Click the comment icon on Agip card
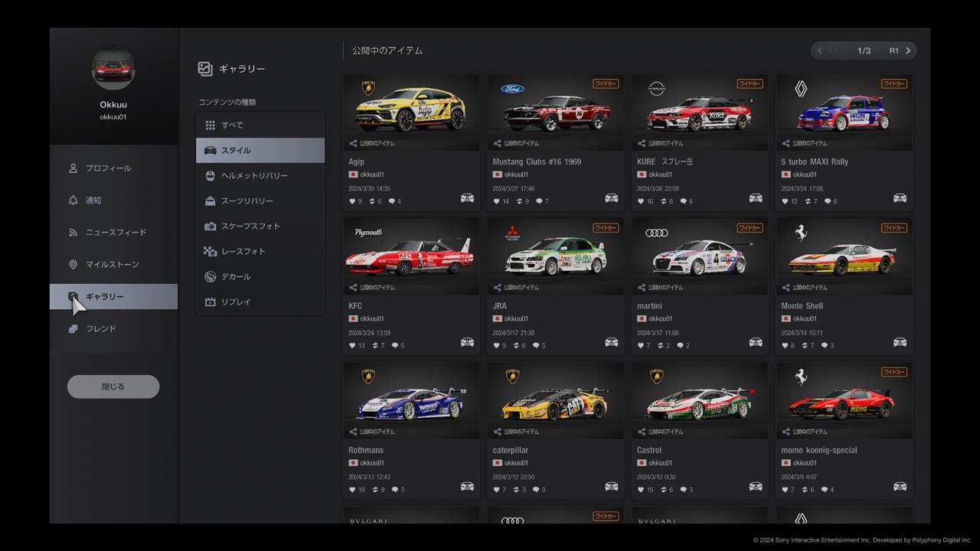The height and width of the screenshot is (551, 980). point(392,201)
